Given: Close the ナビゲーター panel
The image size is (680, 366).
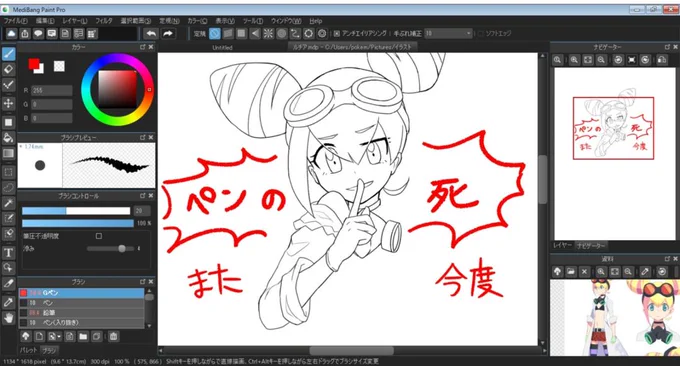Looking at the screenshot, I should coord(675,47).
